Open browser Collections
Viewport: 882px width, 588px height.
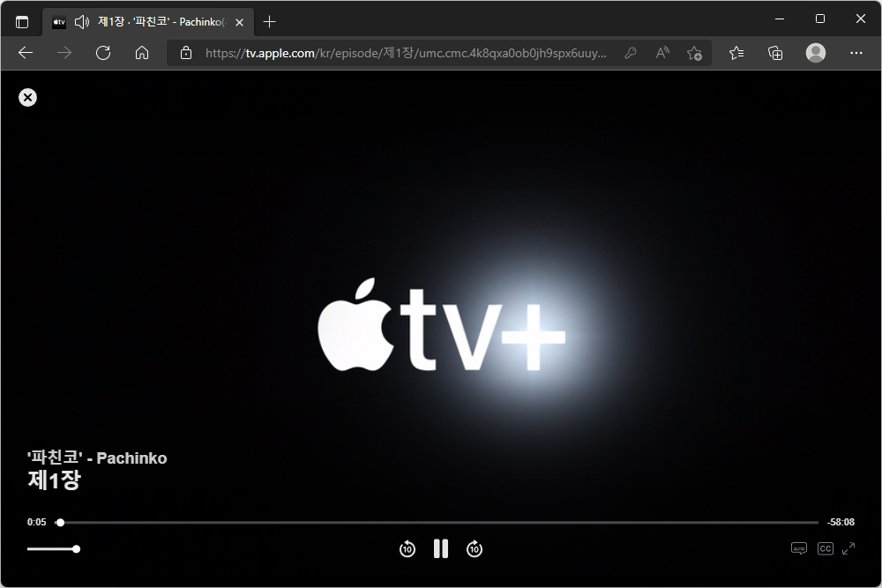775,53
